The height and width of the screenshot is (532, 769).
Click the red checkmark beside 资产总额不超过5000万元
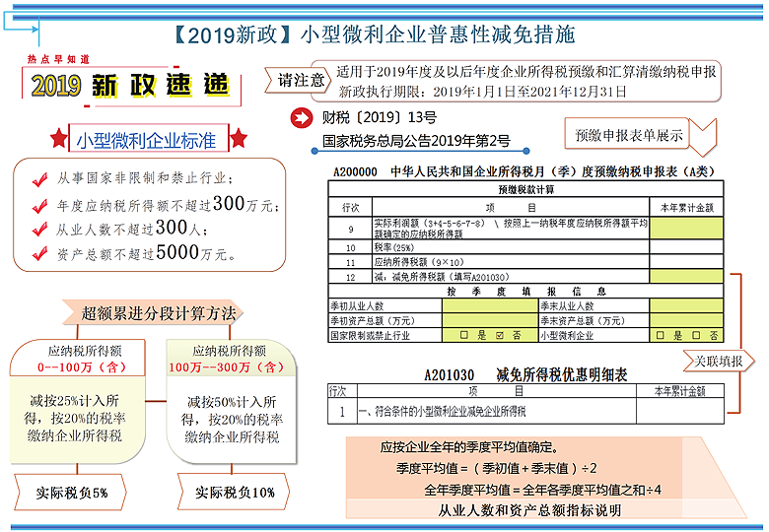pos(39,254)
